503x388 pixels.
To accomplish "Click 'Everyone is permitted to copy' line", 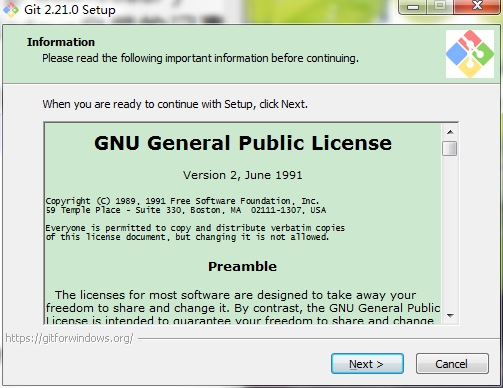I will pyautogui.click(x=195, y=228).
